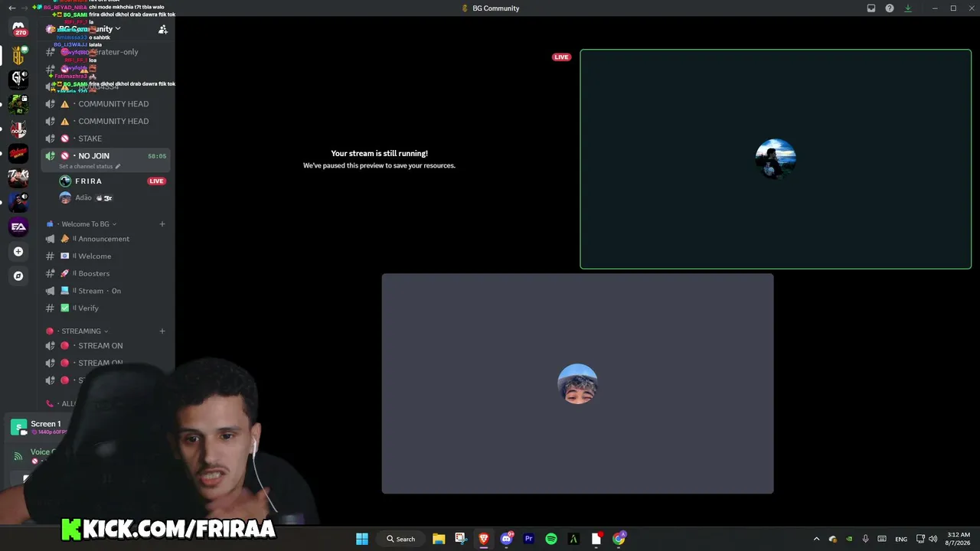Collapse the STREAMING category
The width and height of the screenshot is (980, 551).
click(80, 331)
